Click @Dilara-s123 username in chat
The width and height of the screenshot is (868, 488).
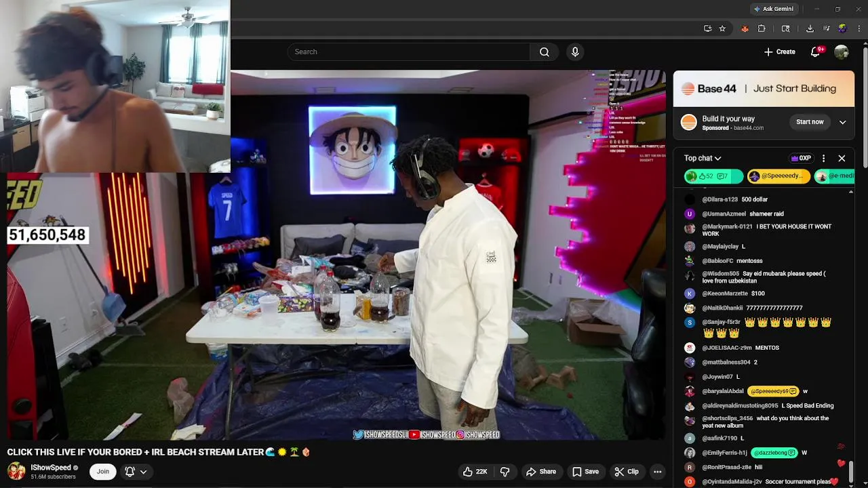click(x=719, y=200)
